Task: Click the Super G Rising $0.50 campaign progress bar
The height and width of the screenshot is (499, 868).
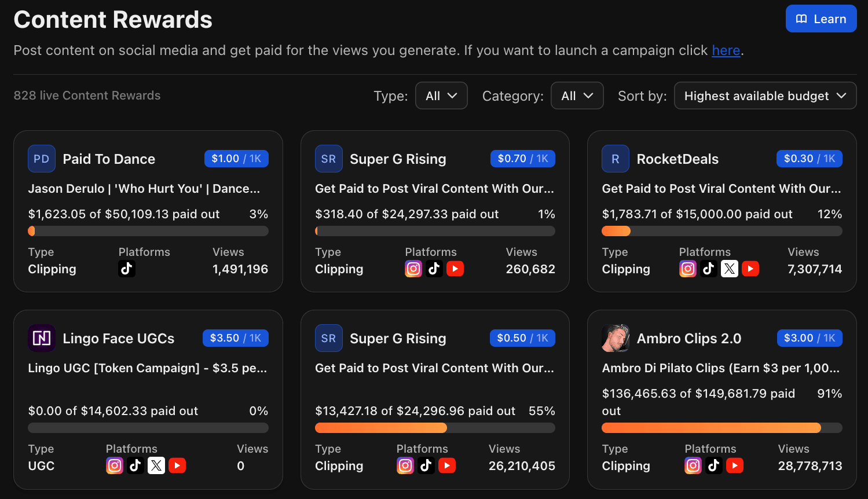Action: click(x=435, y=428)
